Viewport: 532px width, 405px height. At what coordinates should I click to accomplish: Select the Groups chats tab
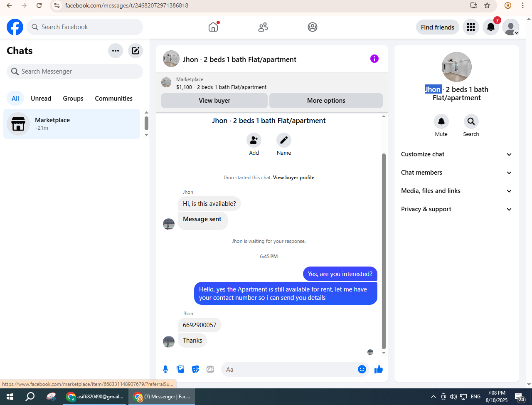click(x=73, y=99)
